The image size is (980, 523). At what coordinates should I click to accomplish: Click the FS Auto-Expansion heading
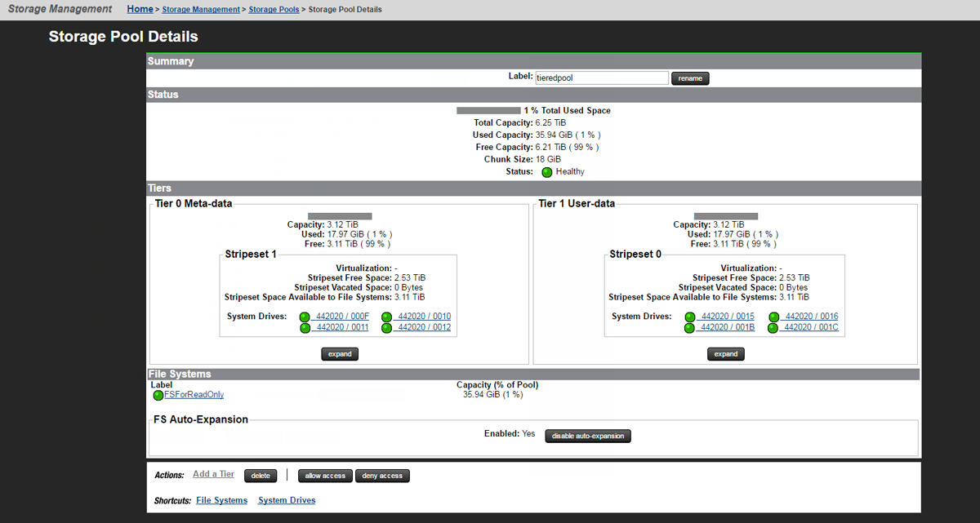click(x=201, y=419)
